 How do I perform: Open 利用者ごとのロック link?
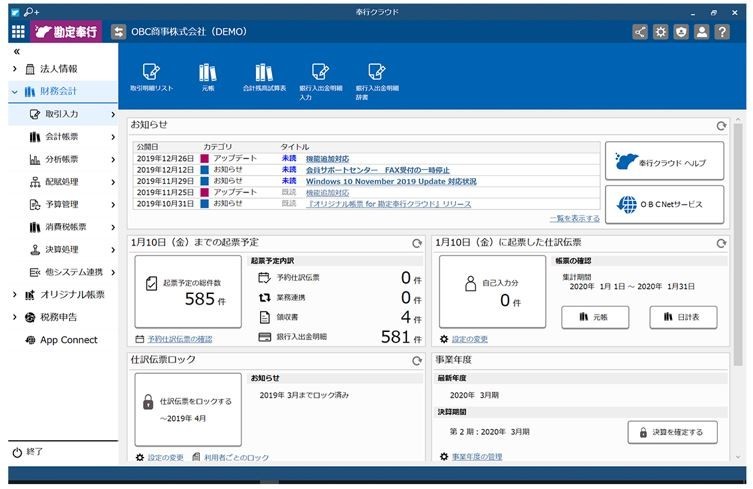click(236, 458)
